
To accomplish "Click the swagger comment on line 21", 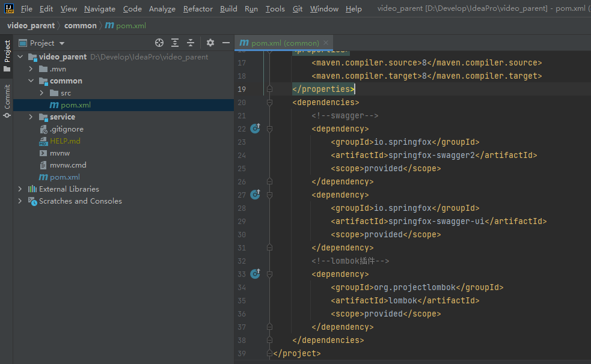I will pyautogui.click(x=345, y=115).
